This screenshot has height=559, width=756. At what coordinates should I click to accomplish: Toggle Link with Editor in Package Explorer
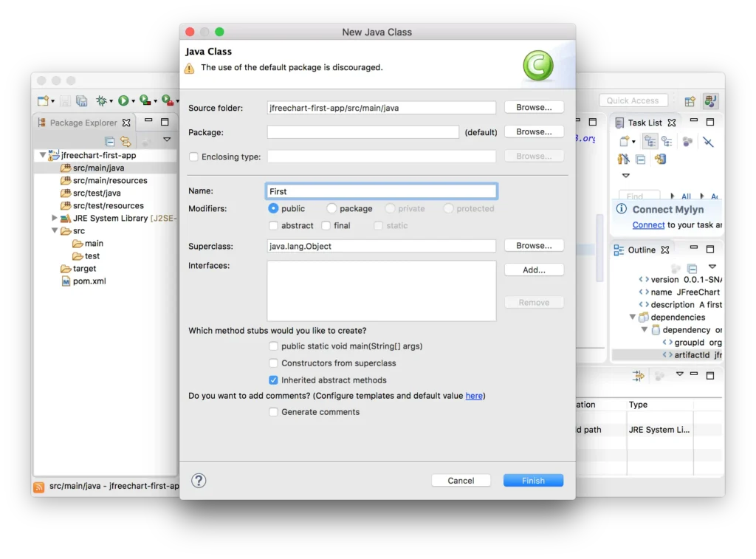pyautogui.click(x=126, y=141)
